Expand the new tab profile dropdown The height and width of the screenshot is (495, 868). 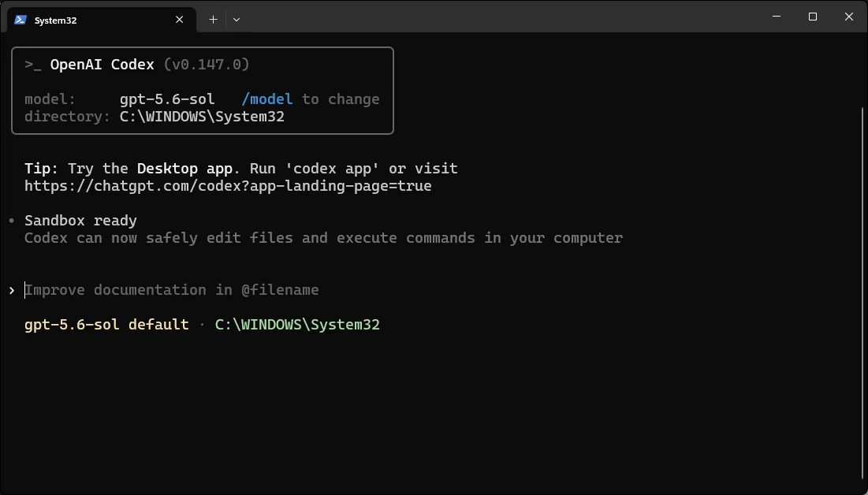[x=237, y=20]
